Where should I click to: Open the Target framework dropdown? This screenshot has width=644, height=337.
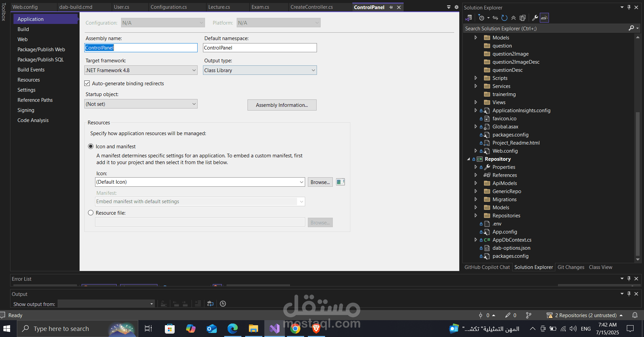tap(141, 70)
